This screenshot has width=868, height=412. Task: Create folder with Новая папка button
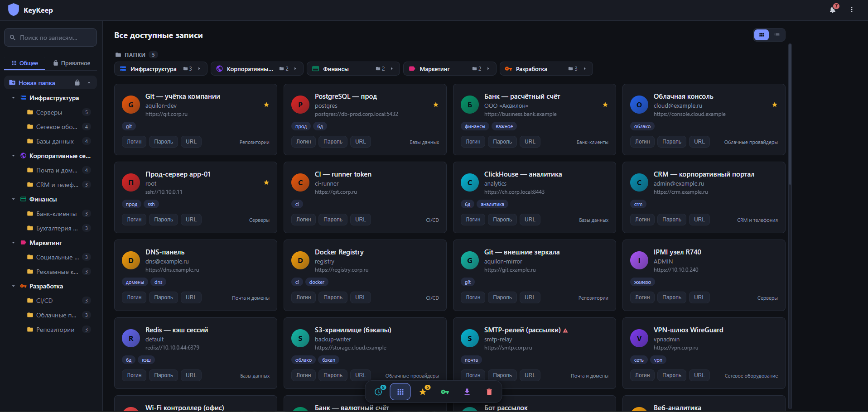(x=33, y=83)
